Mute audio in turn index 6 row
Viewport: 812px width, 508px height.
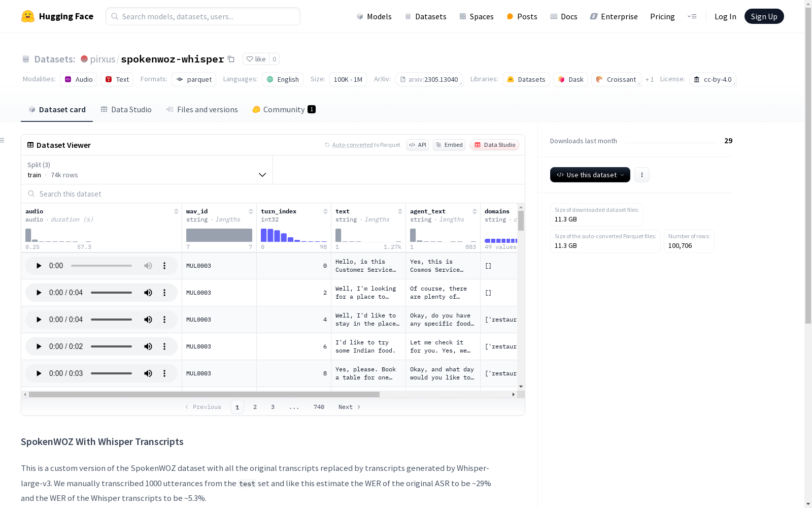[148, 346]
